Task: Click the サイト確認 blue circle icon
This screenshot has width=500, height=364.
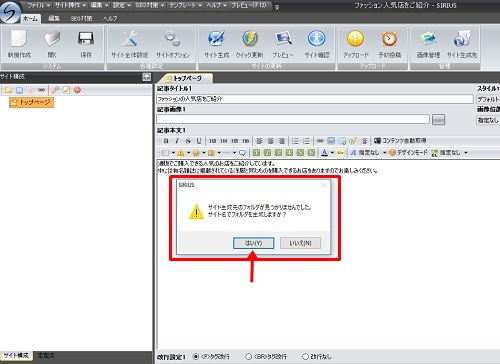Action: pyautogui.click(x=317, y=39)
